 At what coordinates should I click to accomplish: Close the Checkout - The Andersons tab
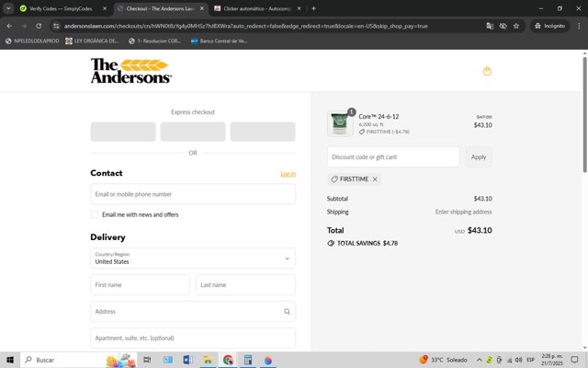[202, 8]
